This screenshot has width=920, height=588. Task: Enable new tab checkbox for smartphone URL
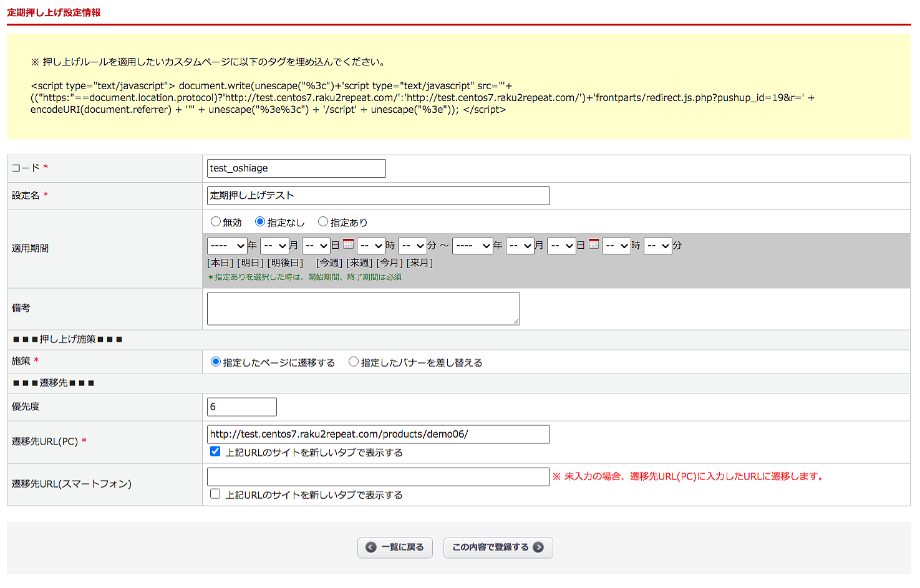tap(215, 494)
